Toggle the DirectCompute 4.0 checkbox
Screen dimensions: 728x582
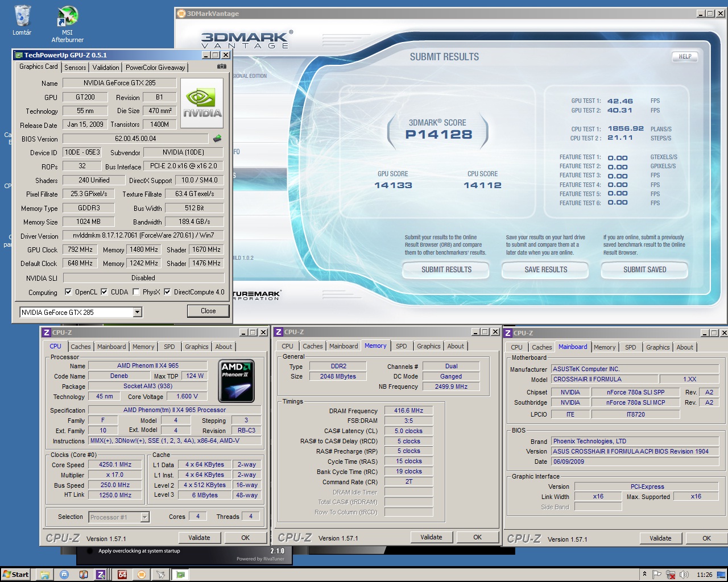click(167, 292)
